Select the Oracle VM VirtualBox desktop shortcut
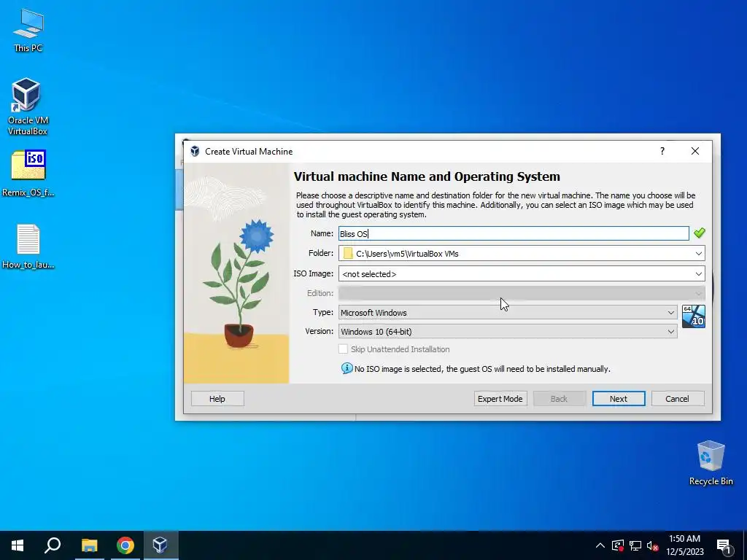747x560 pixels. pyautogui.click(x=27, y=106)
